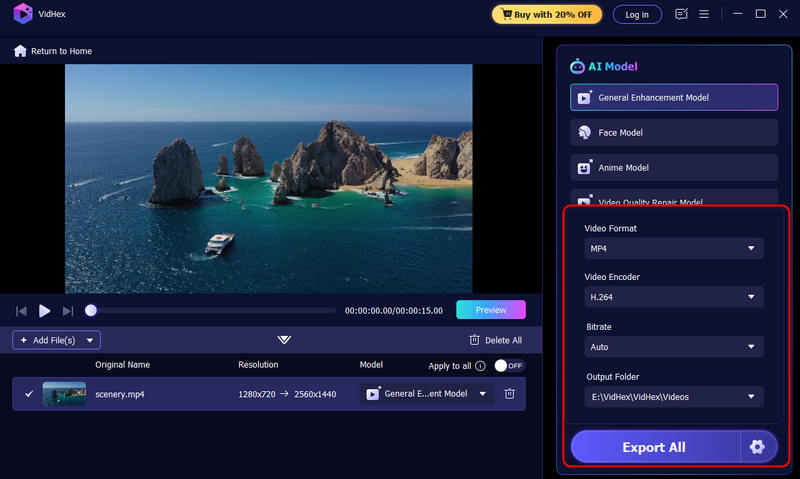The image size is (800, 479).
Task: Skip to the next frame
Action: pos(68,311)
